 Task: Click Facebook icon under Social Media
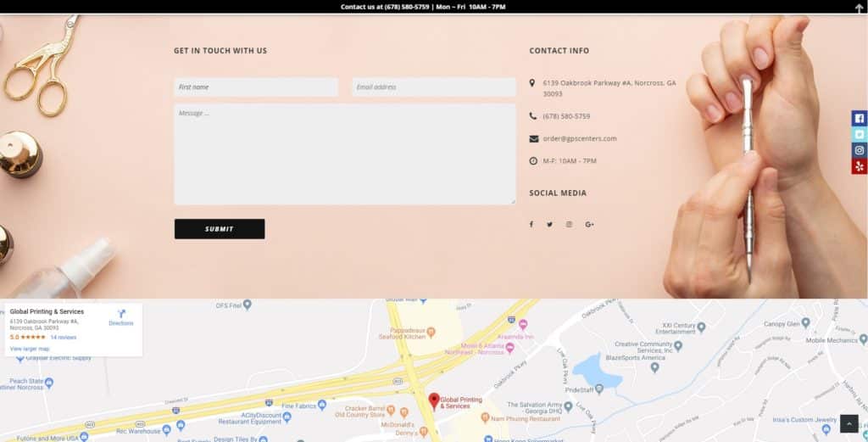(531, 224)
